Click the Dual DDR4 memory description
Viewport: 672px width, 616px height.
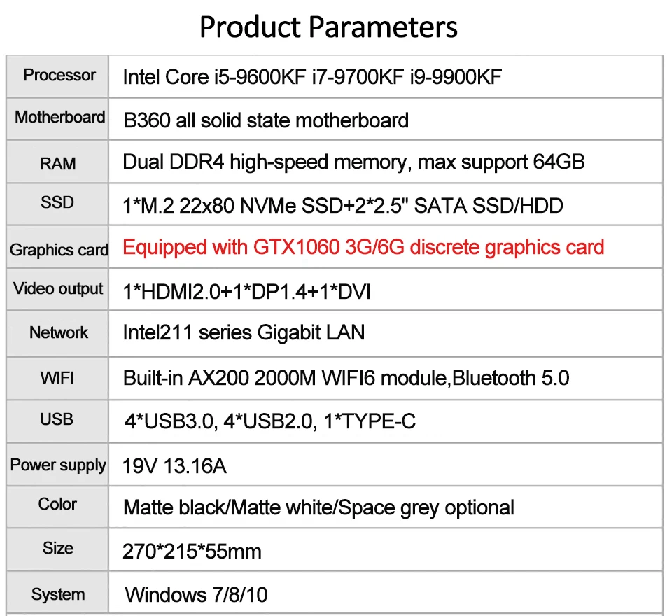coord(353,162)
